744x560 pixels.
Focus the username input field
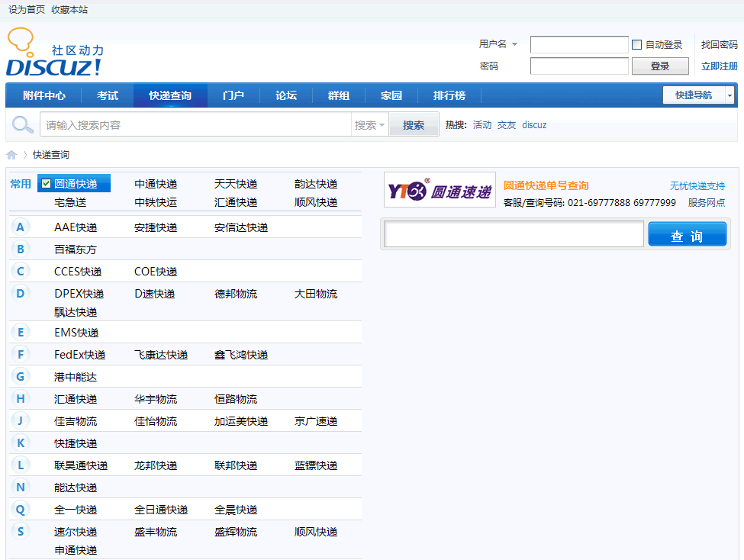click(x=579, y=44)
